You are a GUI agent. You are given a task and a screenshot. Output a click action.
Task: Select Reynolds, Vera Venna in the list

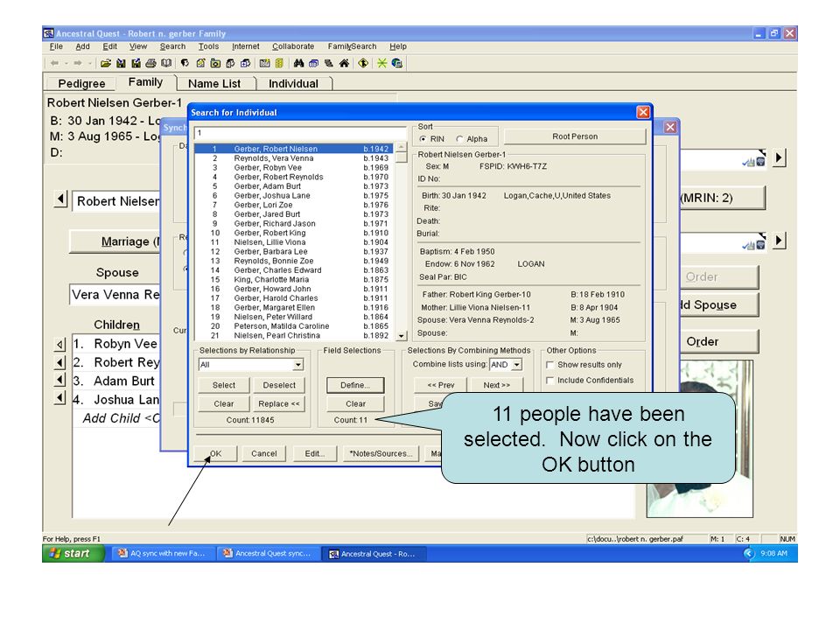(294, 158)
